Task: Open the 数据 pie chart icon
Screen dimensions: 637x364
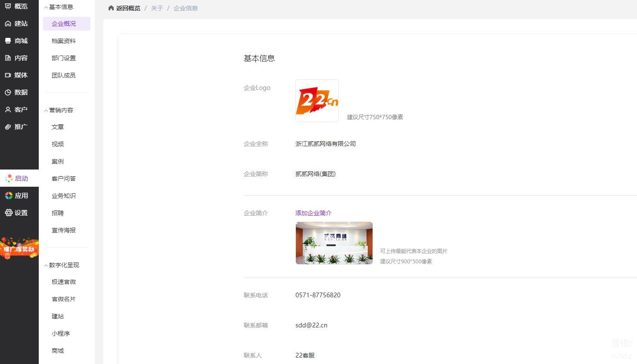Action: pyautogui.click(x=8, y=93)
